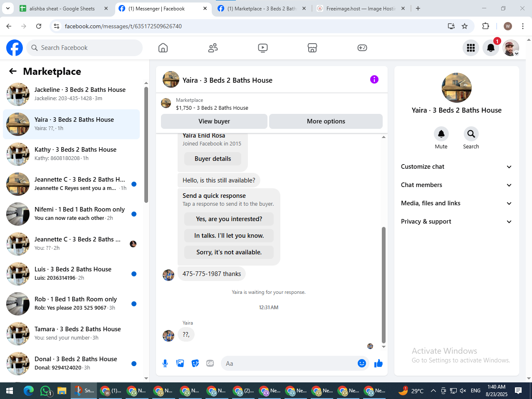Open the Windows Start menu
Viewport: 532px width, 399px height.
pos(10,391)
